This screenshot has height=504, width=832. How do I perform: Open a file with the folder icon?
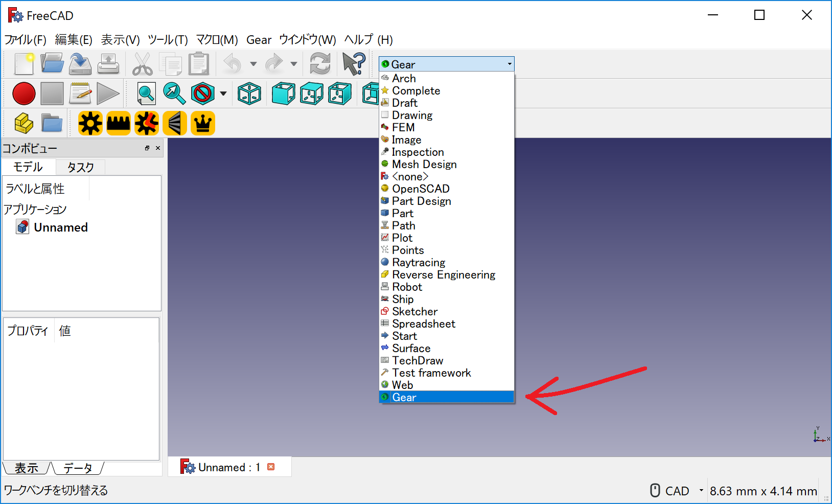[x=52, y=64]
